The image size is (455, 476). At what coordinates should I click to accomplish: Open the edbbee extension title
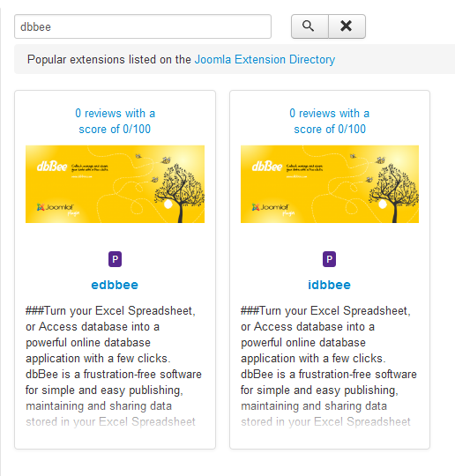pos(115,285)
